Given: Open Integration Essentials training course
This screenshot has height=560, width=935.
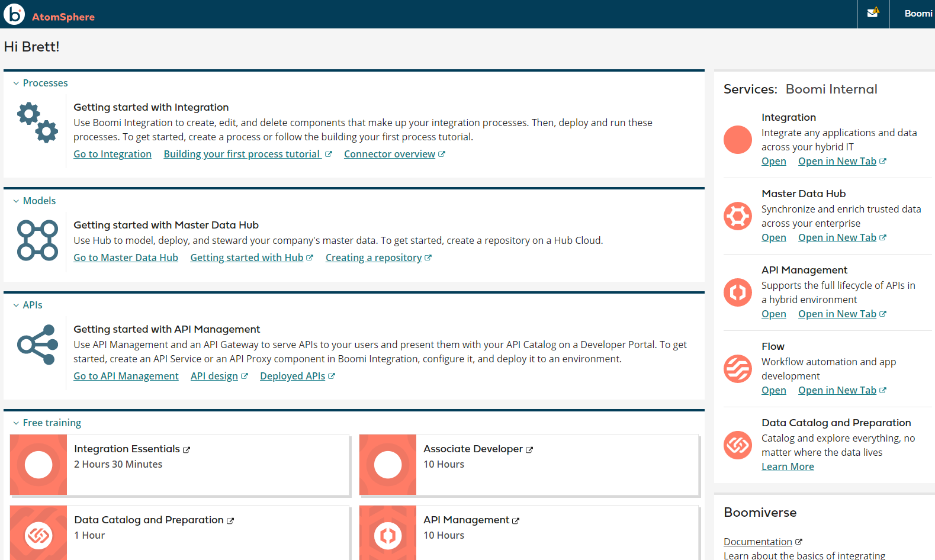Looking at the screenshot, I should point(127,449).
